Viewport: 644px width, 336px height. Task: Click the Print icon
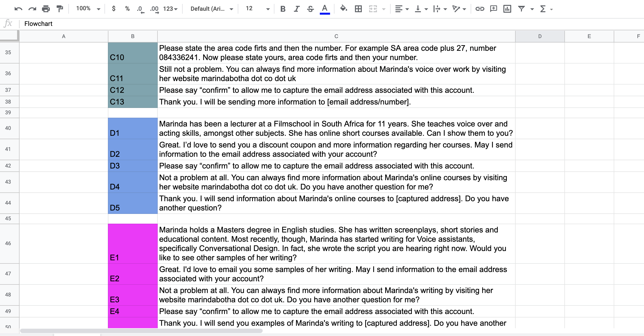46,9
